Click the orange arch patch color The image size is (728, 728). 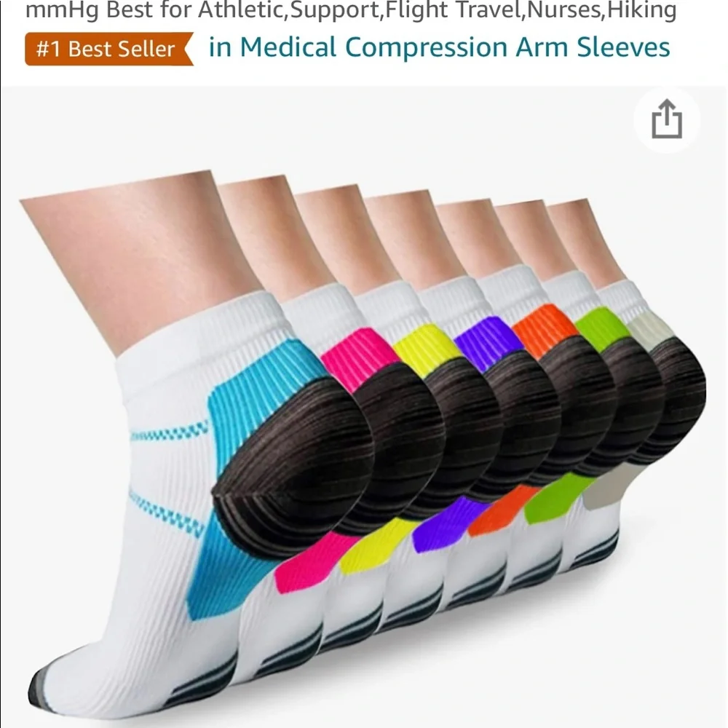[502, 511]
